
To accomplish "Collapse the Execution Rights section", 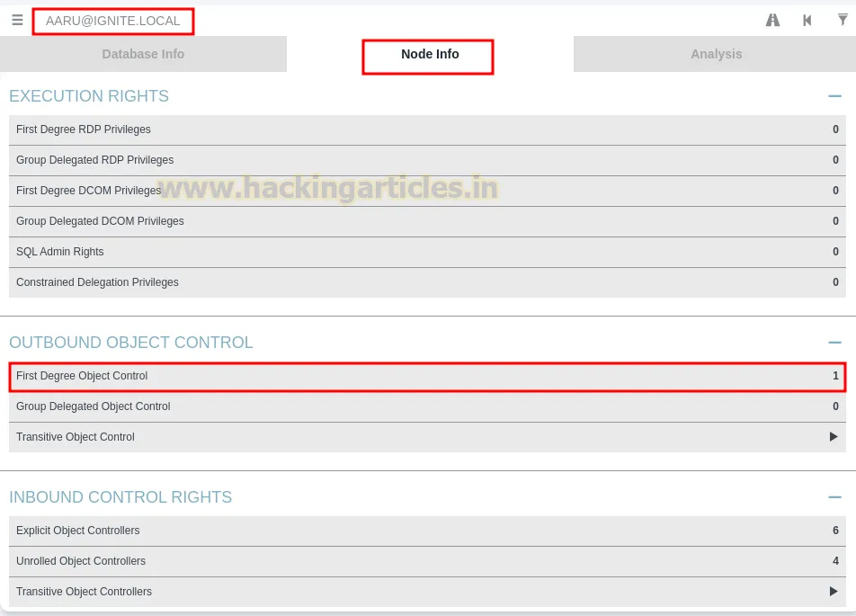I will [x=834, y=96].
